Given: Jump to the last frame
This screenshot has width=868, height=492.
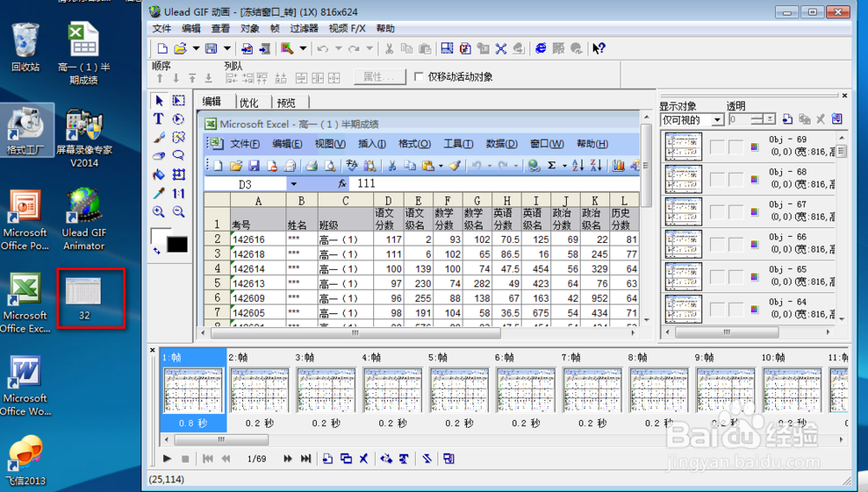Looking at the screenshot, I should click(x=306, y=458).
